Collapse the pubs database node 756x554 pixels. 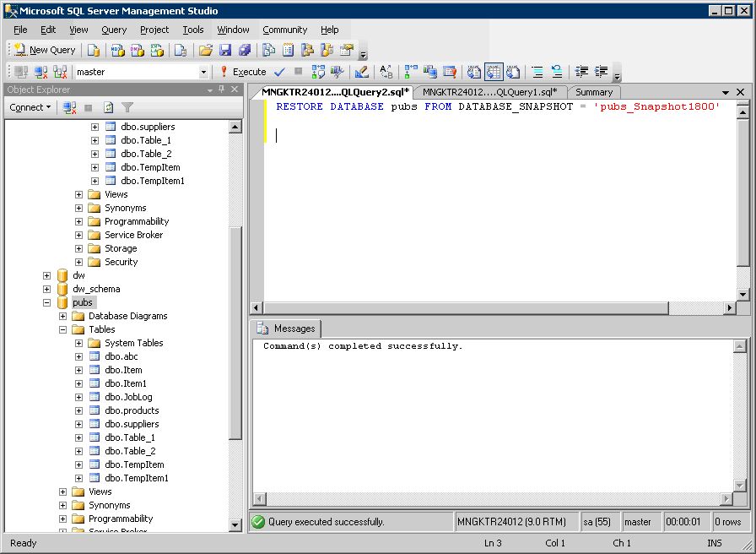47,302
